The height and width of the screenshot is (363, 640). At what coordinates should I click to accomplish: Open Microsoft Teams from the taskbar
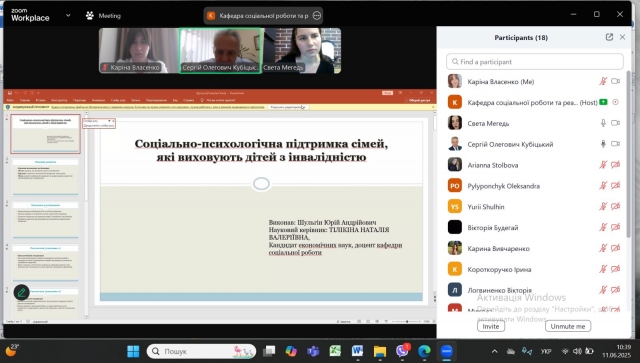(313, 351)
